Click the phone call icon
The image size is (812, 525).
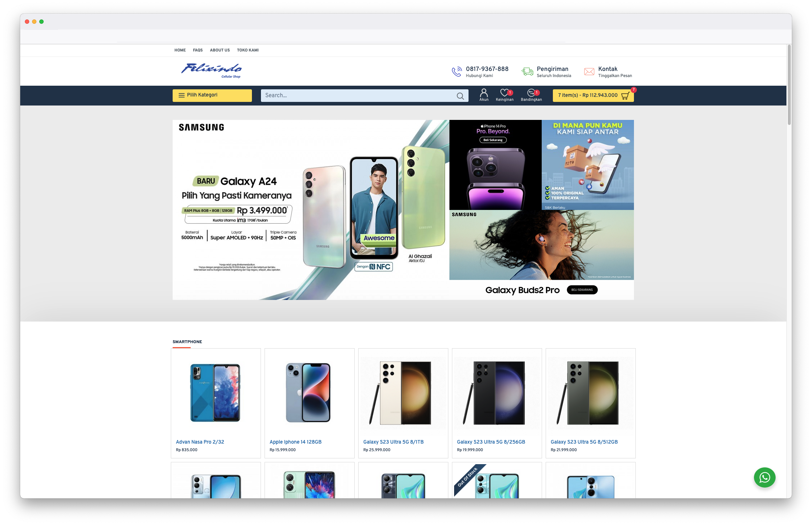click(x=457, y=72)
